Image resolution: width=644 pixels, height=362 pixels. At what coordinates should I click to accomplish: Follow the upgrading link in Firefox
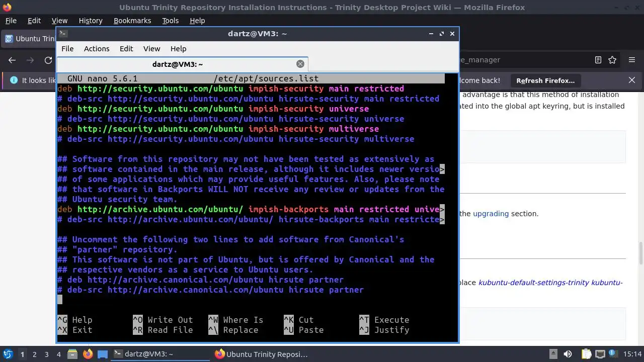coord(491,214)
